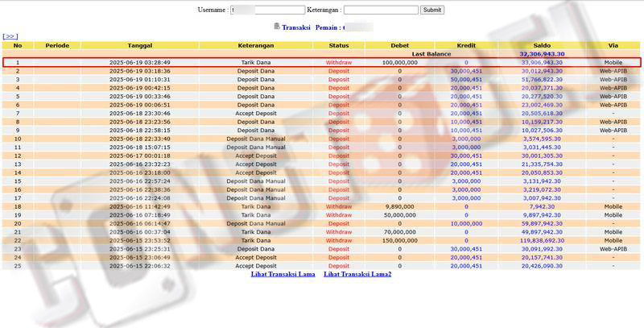Click Withdraw status in row 1
The height and width of the screenshot is (328, 644).
pos(339,62)
